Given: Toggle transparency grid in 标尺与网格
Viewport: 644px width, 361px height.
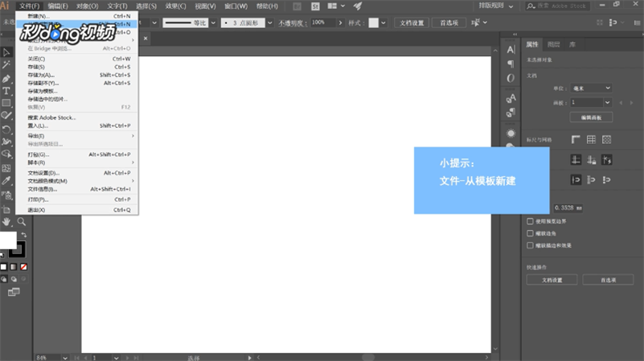Looking at the screenshot, I should [607, 140].
